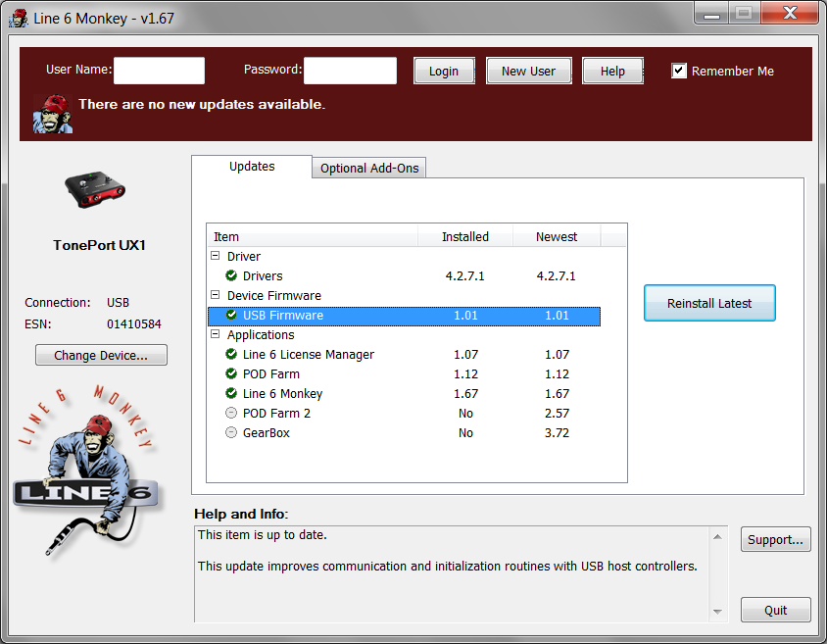This screenshot has height=644, width=827.
Task: Select the Drivers row
Action: coord(404,275)
